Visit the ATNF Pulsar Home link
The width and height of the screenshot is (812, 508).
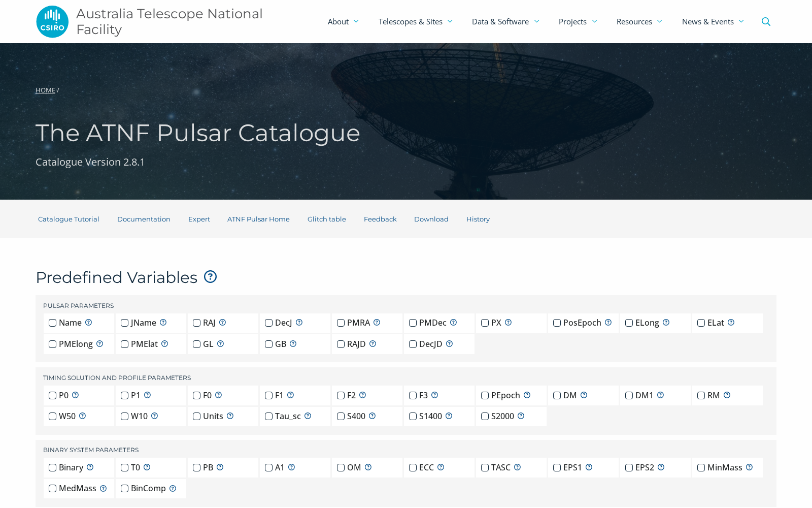coord(258,219)
